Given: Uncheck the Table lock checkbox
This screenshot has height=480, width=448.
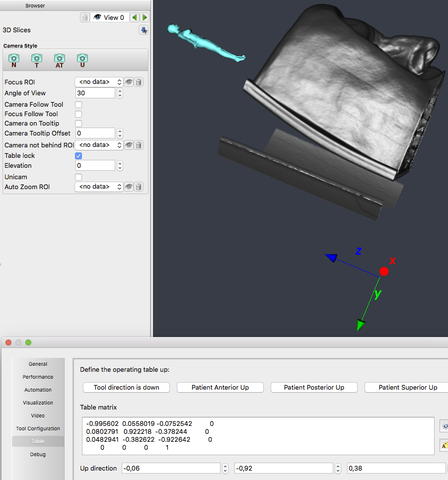Looking at the screenshot, I should [78, 156].
